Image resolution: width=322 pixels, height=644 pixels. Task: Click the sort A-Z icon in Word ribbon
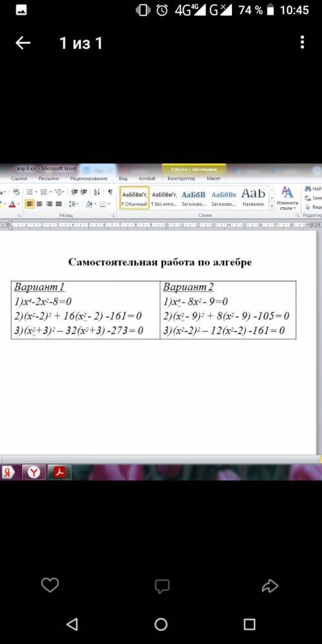coord(97,192)
